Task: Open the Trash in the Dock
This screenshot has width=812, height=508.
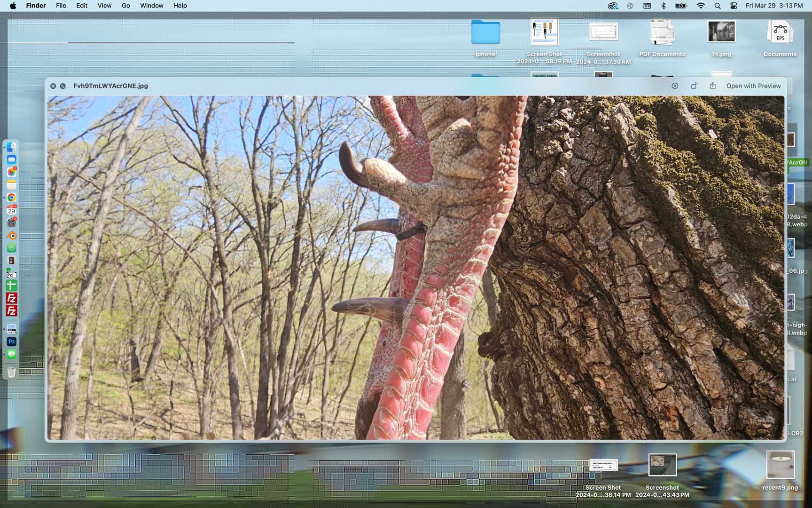Action: pos(12,373)
